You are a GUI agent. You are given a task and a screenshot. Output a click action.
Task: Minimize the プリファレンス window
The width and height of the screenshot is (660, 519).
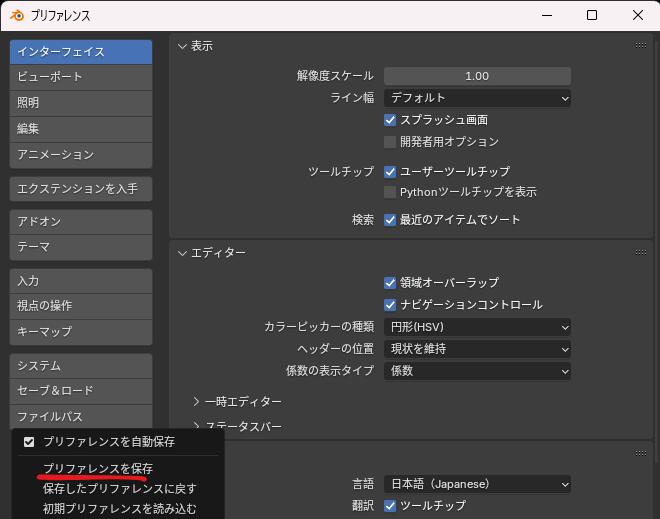pos(547,16)
